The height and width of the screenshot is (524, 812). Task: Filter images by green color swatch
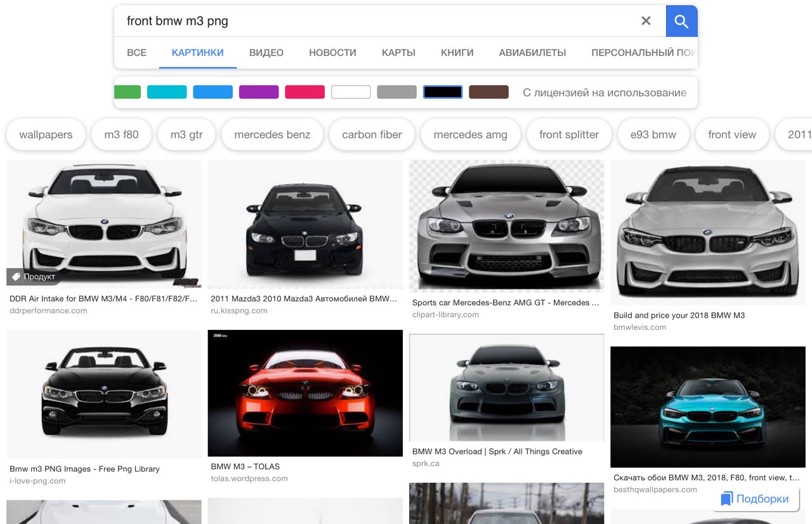128,92
